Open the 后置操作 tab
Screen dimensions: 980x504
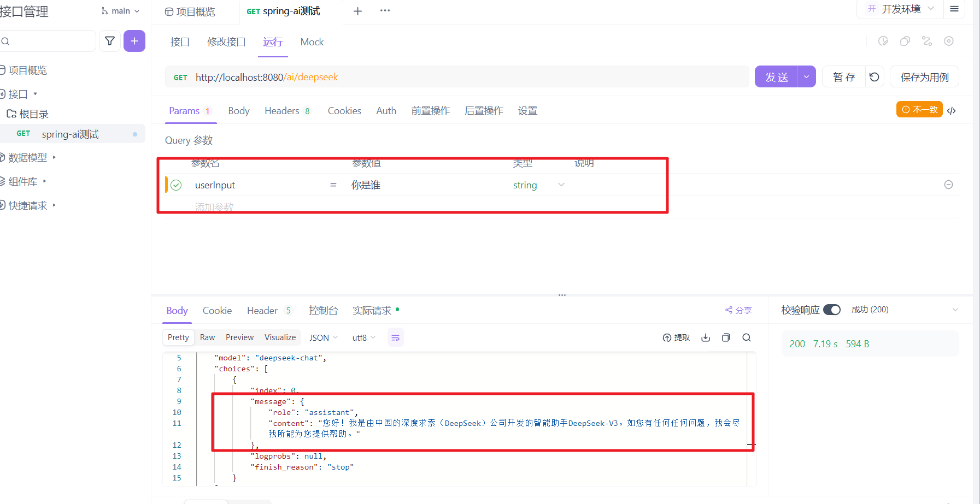tap(484, 111)
